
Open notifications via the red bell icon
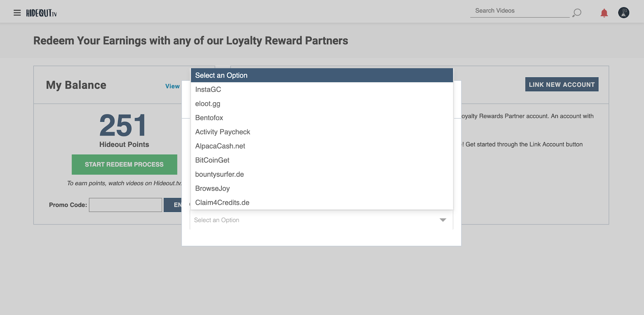coord(603,12)
